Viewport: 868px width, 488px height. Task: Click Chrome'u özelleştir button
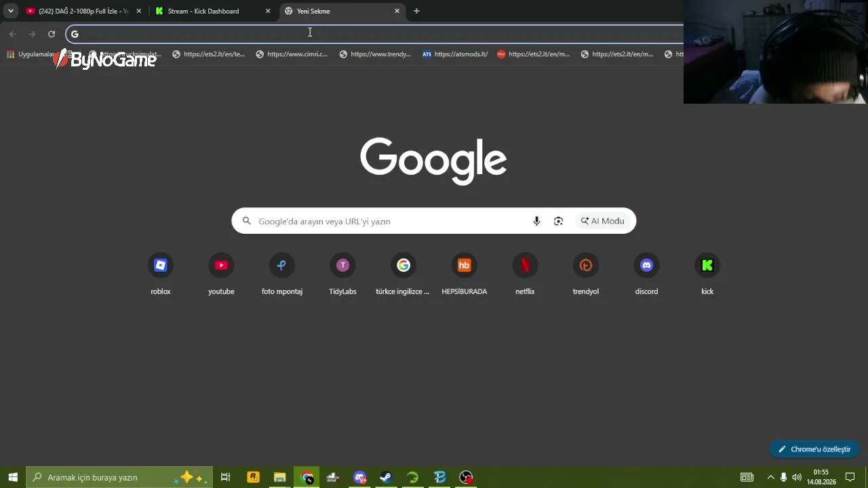tap(814, 449)
